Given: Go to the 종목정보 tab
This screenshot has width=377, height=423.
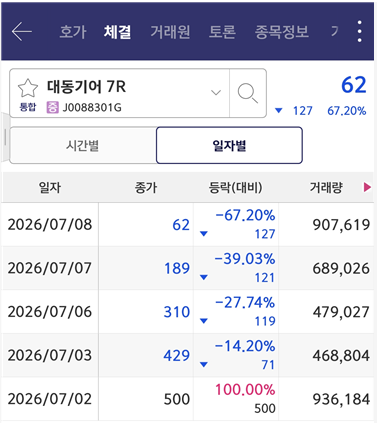Looking at the screenshot, I should [x=282, y=32].
